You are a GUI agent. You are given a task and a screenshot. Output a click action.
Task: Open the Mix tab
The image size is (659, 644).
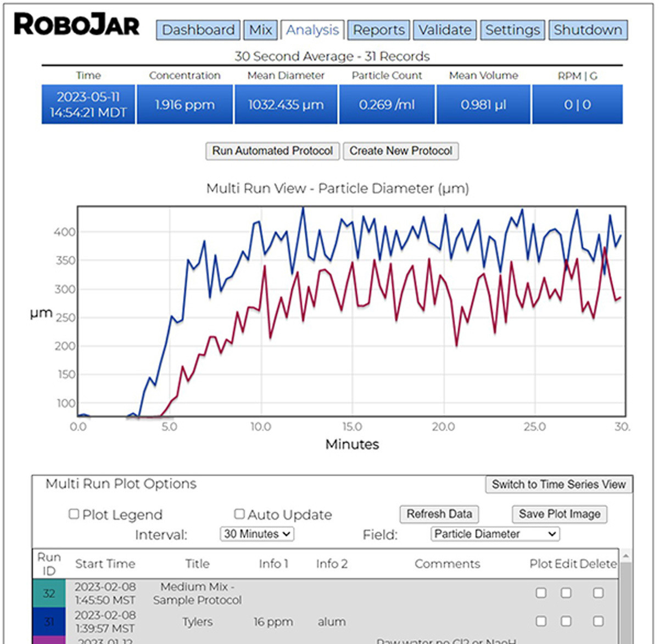tap(260, 30)
